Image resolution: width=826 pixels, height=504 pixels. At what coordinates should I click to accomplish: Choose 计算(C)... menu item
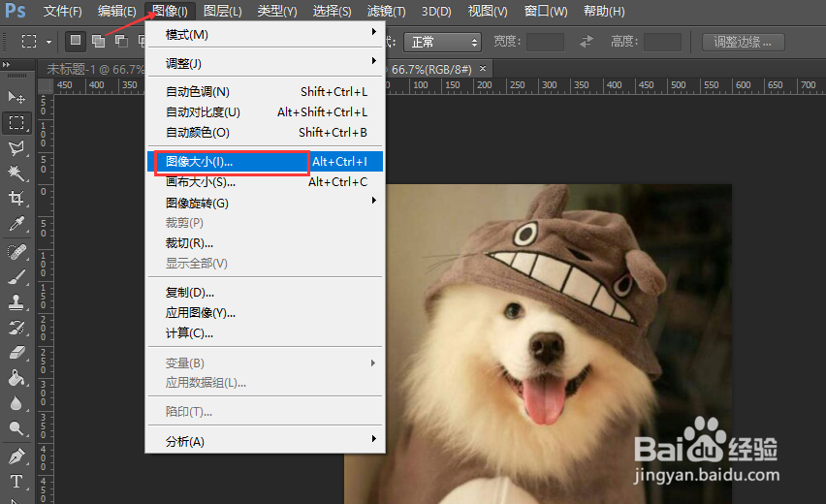(x=265, y=333)
